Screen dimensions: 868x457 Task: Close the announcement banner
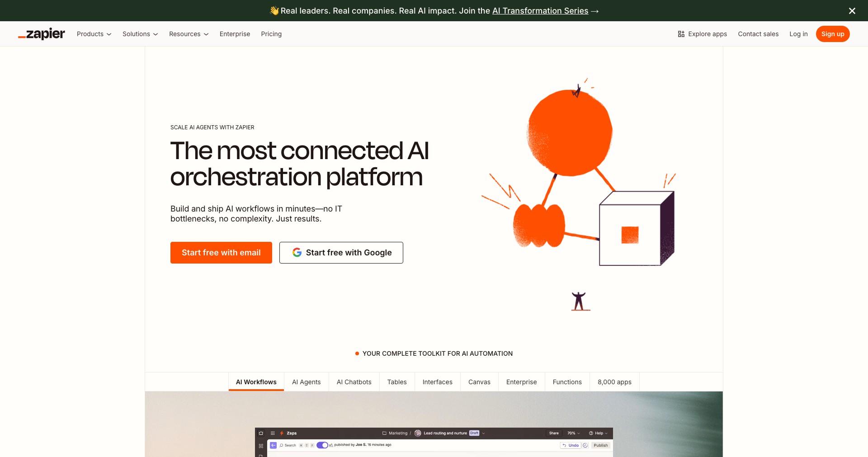pyautogui.click(x=852, y=11)
